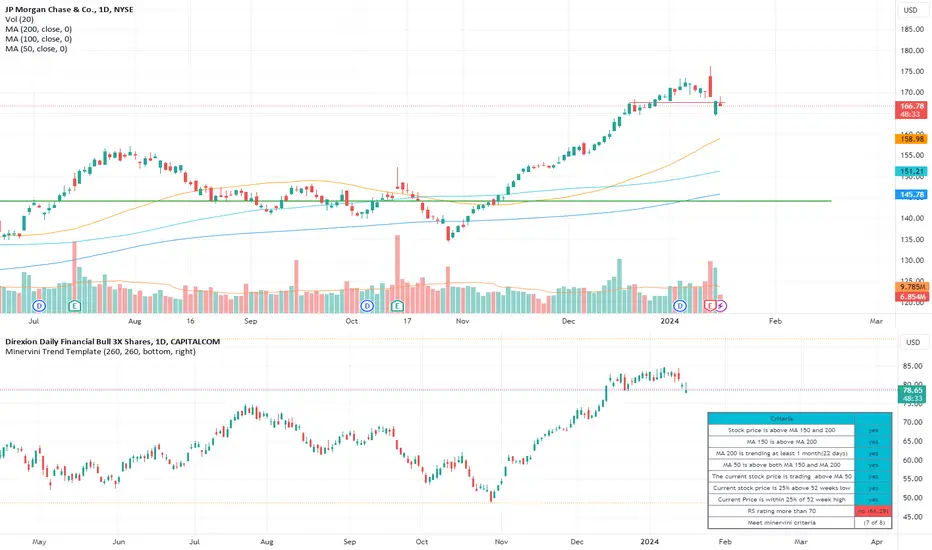This screenshot has width=932, height=550.
Task: Open the dividend marker near October
Action: coord(367,306)
